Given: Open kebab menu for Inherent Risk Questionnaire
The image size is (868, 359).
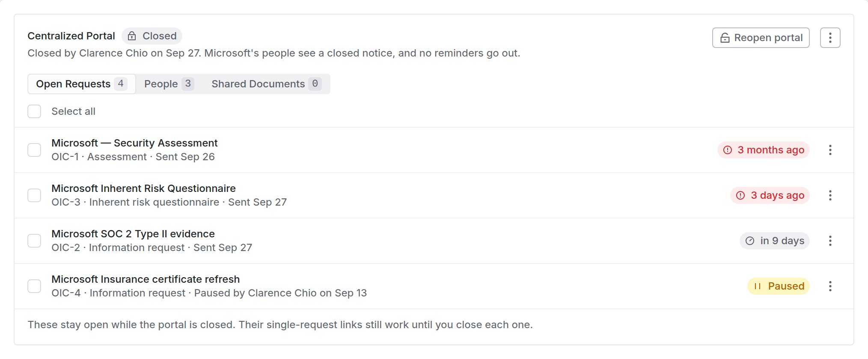Looking at the screenshot, I should click(x=830, y=195).
